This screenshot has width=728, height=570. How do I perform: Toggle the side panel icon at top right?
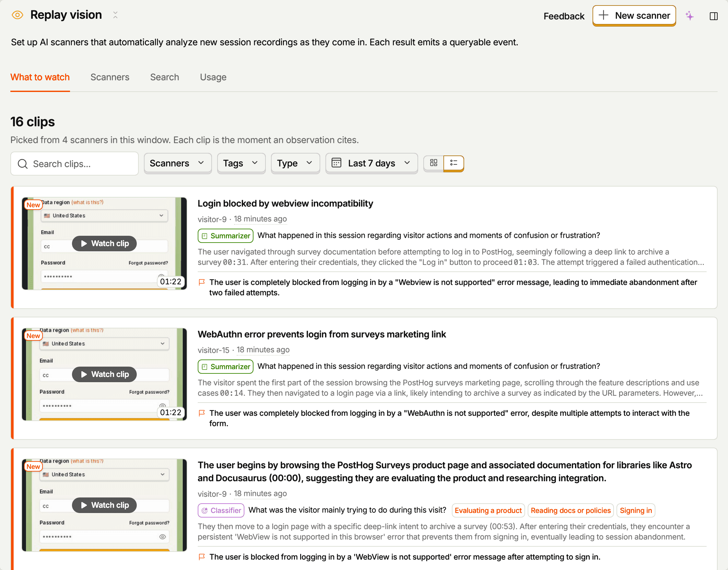coord(714,16)
